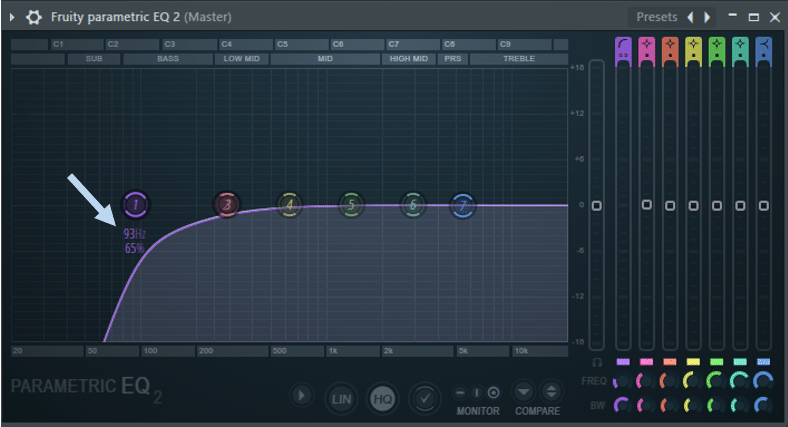This screenshot has height=427, width=788.
Task: Click the green band 5 level slider handle
Action: click(x=717, y=205)
